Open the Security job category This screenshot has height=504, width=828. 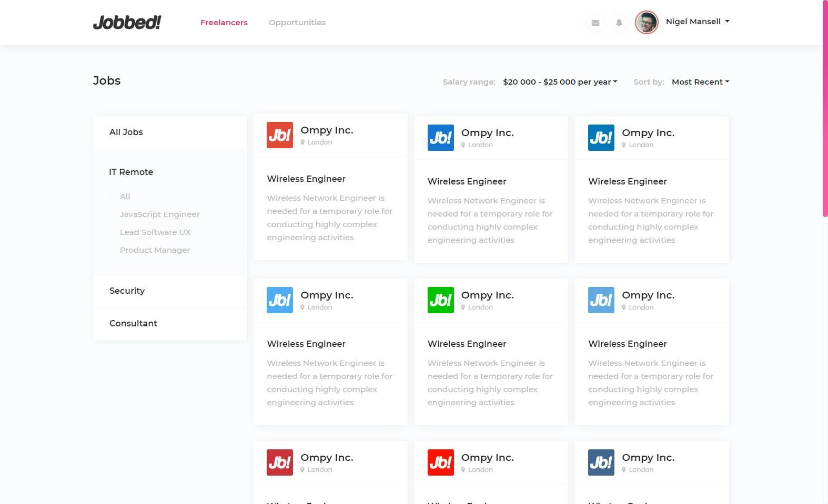click(x=127, y=291)
